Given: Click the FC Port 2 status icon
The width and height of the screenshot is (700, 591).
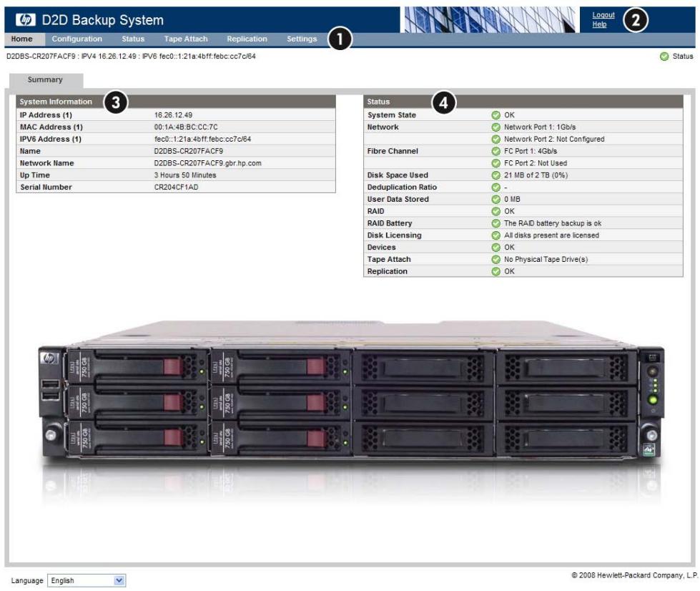Looking at the screenshot, I should pos(496,164).
